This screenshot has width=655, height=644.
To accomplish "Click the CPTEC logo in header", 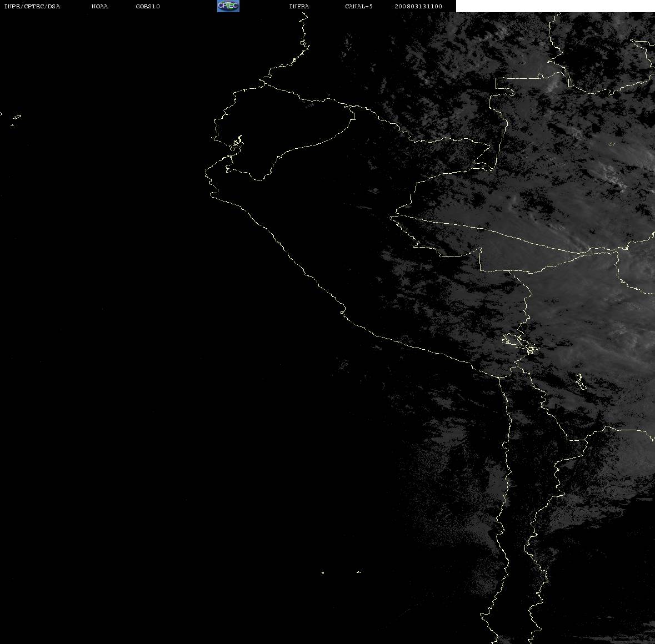I will [228, 6].
